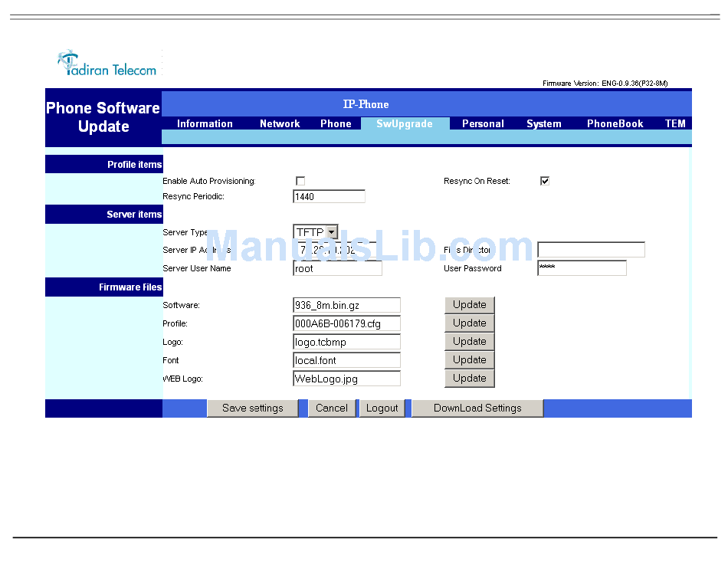The height and width of the screenshot is (574, 728).
Task: Click the Resync Periodic input field
Action: pos(329,197)
